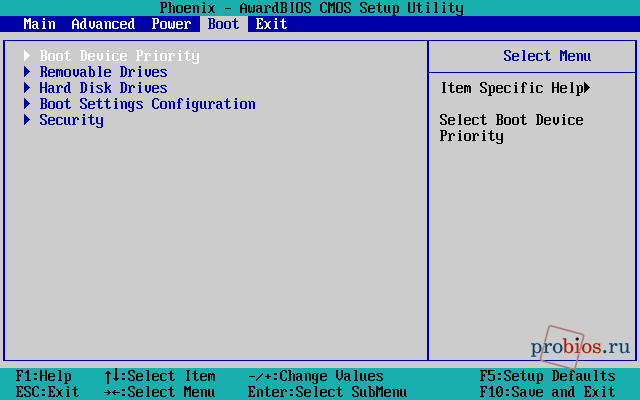
Task: Click F1:Help in the footer
Action: coord(44,376)
